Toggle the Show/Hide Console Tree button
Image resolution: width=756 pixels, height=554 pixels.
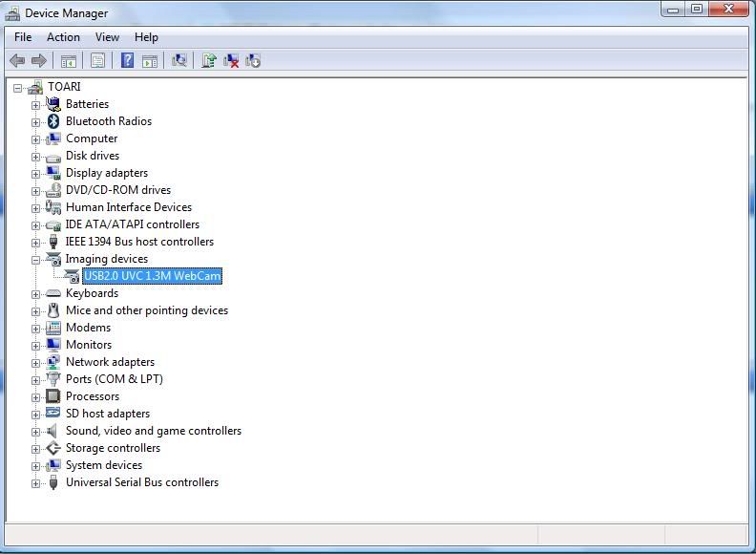[69, 61]
